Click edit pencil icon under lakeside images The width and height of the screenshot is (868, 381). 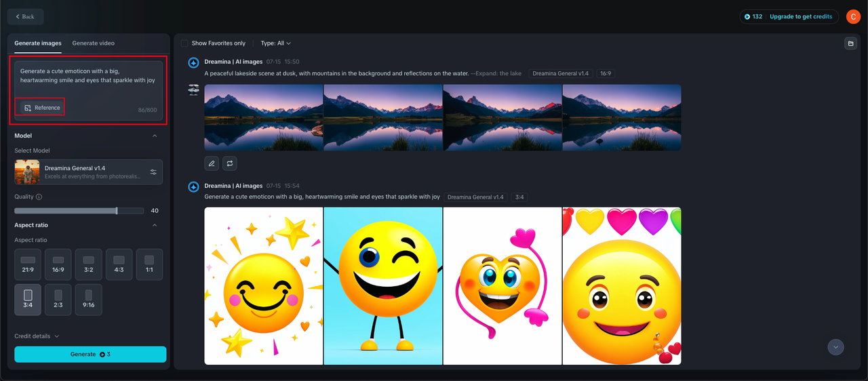click(x=212, y=163)
